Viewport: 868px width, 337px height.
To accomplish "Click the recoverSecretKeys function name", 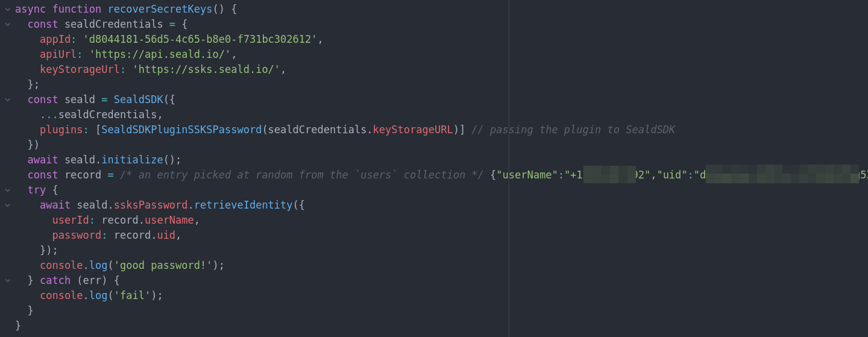I will (160, 9).
